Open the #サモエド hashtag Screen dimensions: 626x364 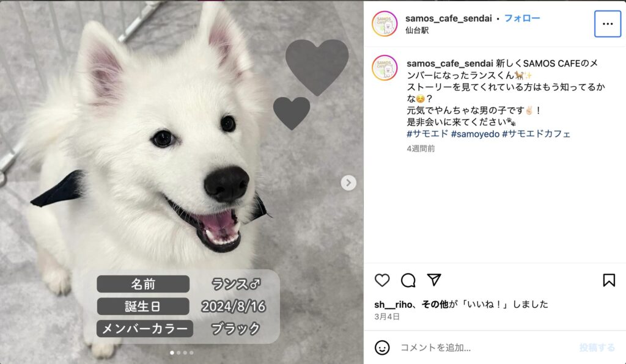(x=427, y=134)
